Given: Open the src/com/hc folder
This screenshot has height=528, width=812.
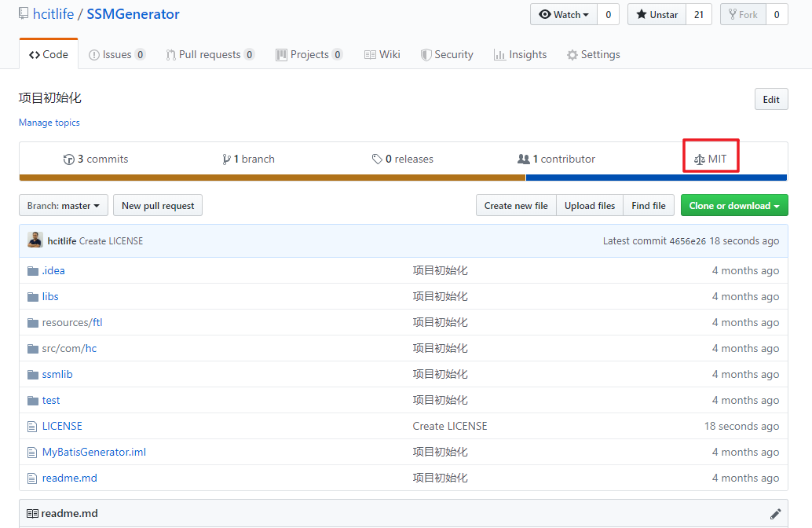Looking at the screenshot, I should tap(69, 348).
